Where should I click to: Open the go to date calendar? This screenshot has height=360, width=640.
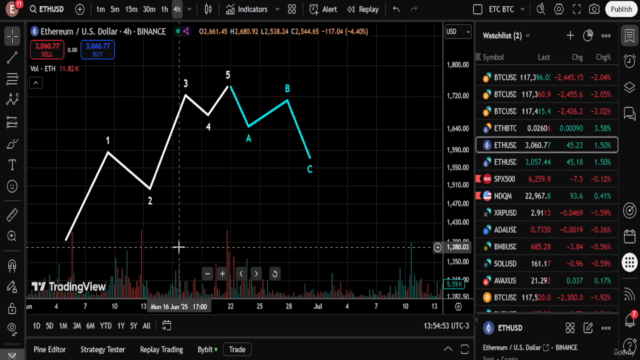(x=167, y=325)
